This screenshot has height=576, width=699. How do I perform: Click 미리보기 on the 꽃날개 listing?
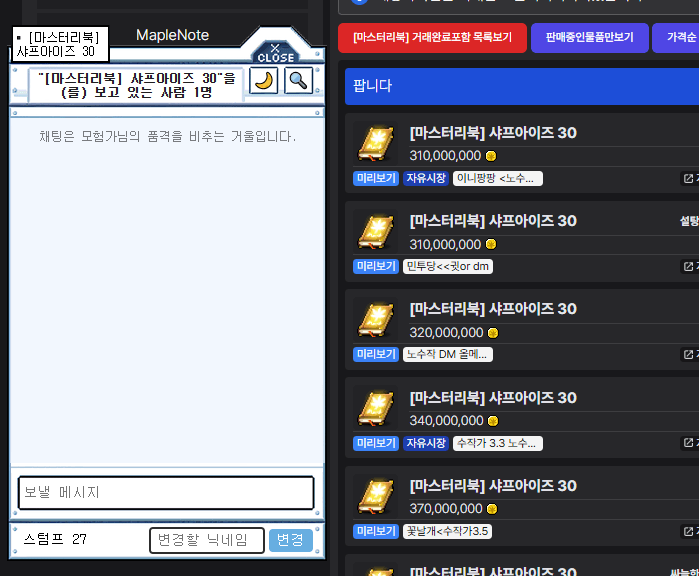click(376, 531)
